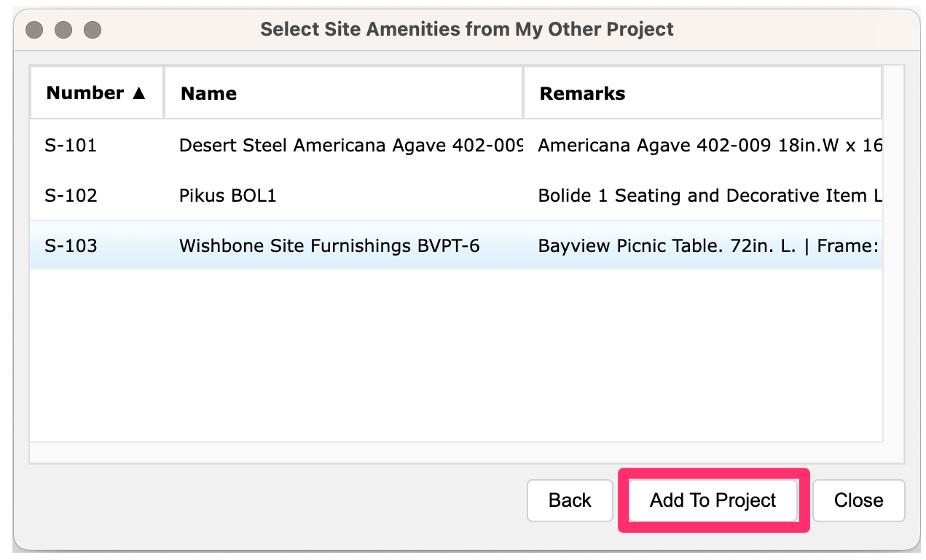Minimize the dialog using the middle title dot
Image resolution: width=926 pixels, height=560 pixels.
[63, 30]
